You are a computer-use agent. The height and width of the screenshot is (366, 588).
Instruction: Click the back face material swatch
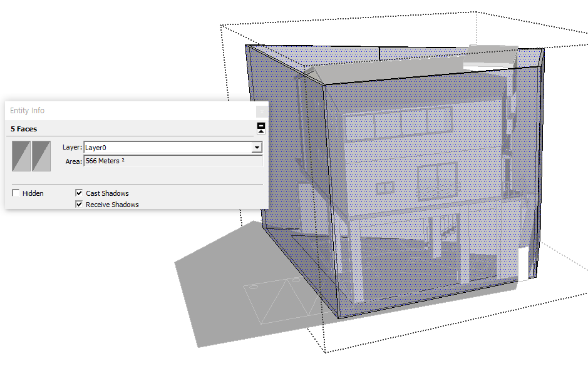coord(41,156)
